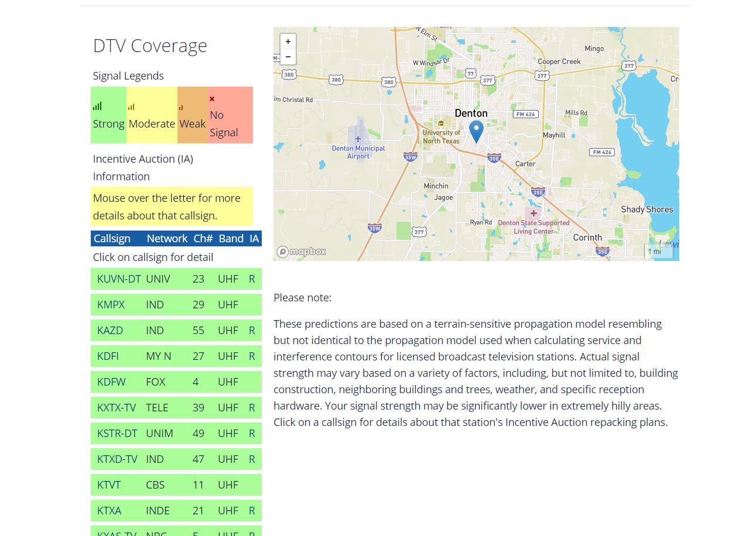Click the UNIV network cell

tap(158, 279)
